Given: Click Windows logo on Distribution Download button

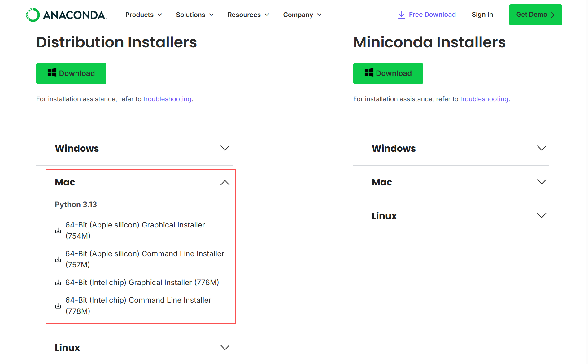Looking at the screenshot, I should 52,73.
